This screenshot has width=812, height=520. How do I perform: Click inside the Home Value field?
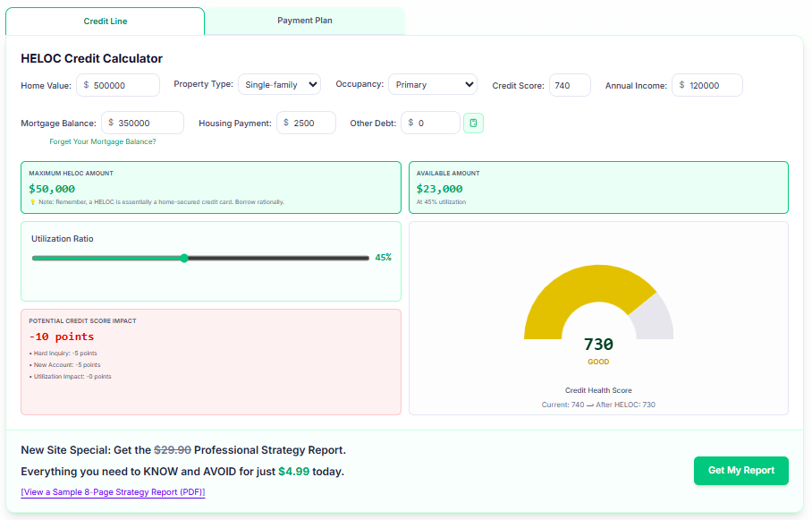tap(117, 84)
